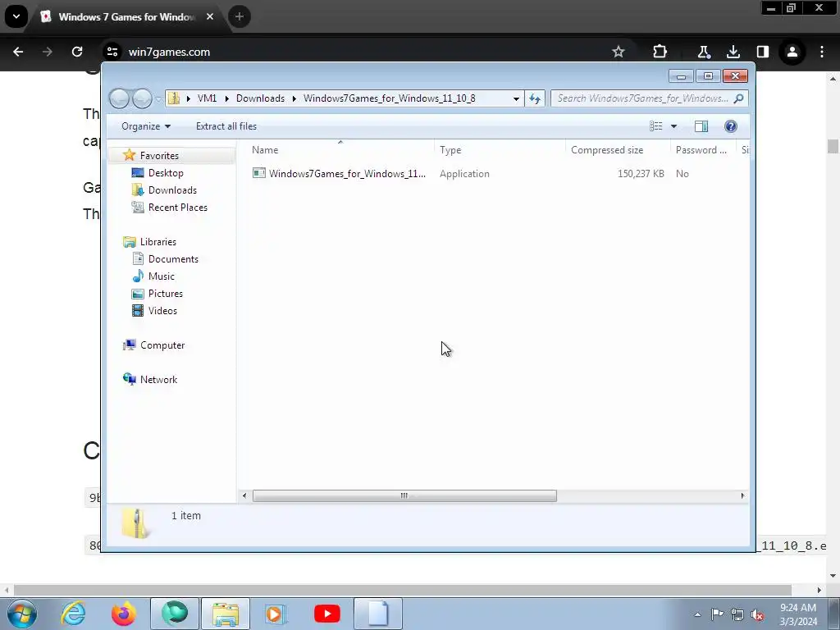Launch Firefox from taskbar
840x630 pixels.
click(123, 614)
